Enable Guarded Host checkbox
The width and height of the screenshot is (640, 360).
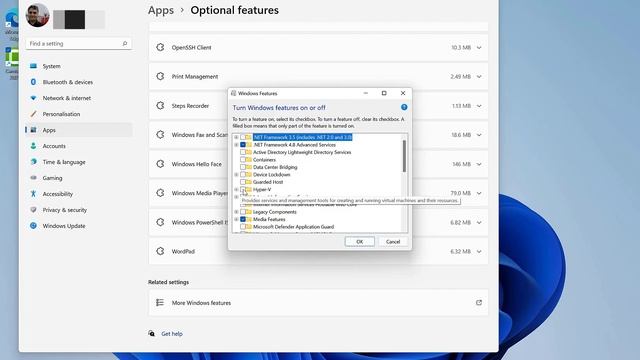[x=243, y=182]
